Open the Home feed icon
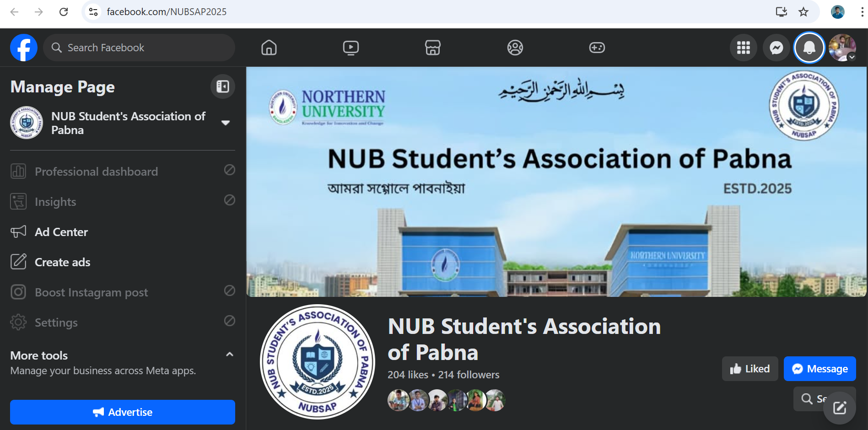This screenshot has width=868, height=430. pyautogui.click(x=269, y=48)
